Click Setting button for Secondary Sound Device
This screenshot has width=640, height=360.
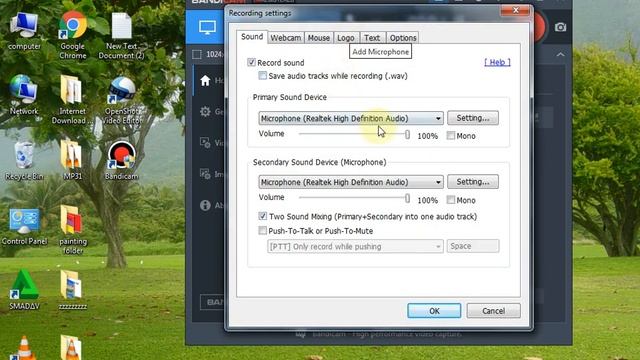[473, 182]
